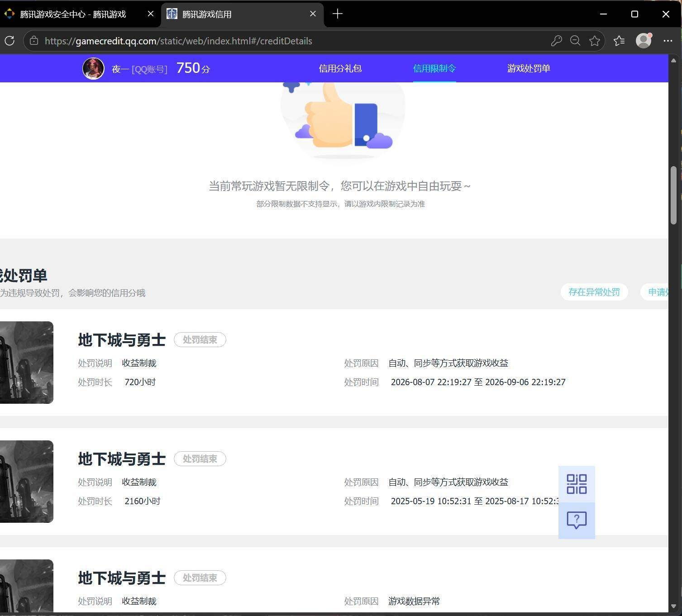Click 处罚结束 badge on the 2160小时 record
The image size is (682, 616).
point(200,459)
